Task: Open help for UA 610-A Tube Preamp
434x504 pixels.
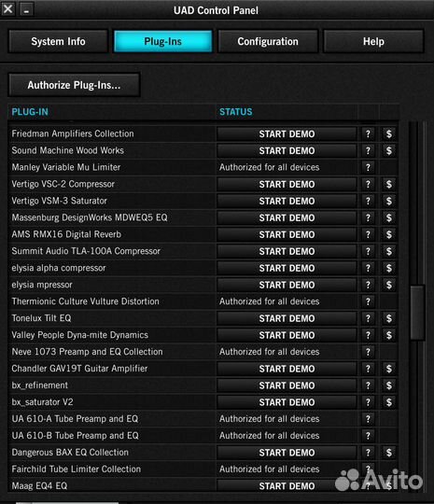Action: point(368,419)
